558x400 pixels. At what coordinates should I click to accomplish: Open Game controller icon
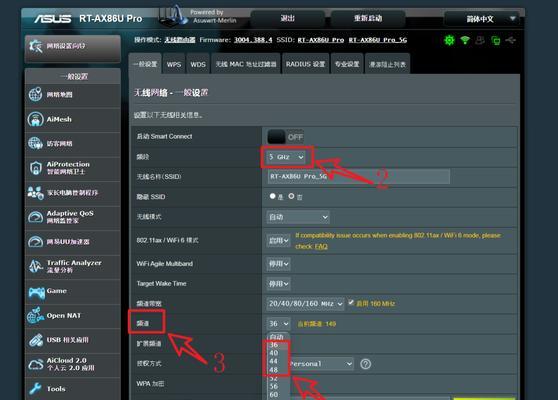37,293
